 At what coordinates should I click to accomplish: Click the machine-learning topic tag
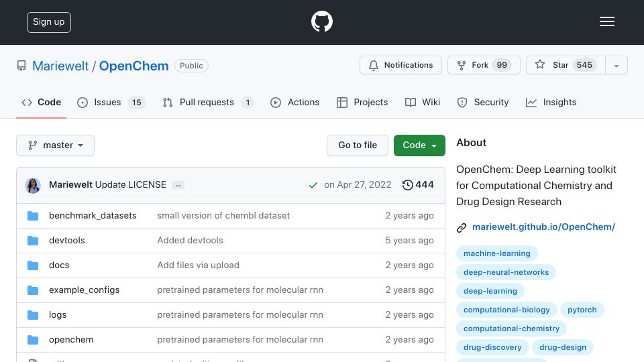coord(497,253)
